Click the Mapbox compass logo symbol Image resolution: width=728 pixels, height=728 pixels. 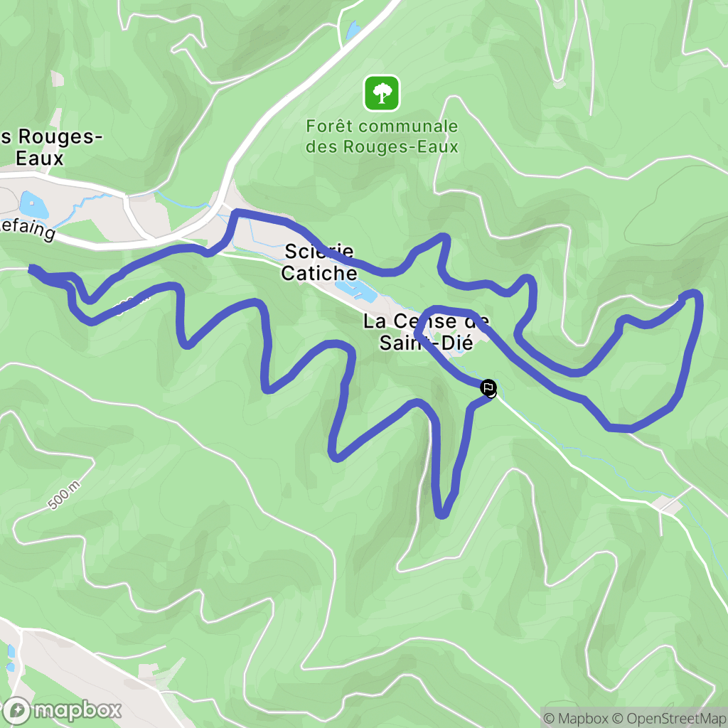point(16,711)
